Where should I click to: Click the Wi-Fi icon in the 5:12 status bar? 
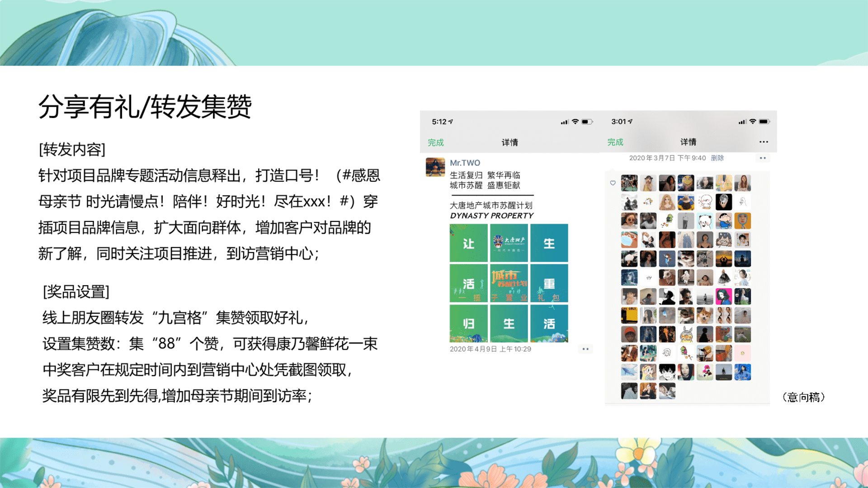pyautogui.click(x=575, y=122)
